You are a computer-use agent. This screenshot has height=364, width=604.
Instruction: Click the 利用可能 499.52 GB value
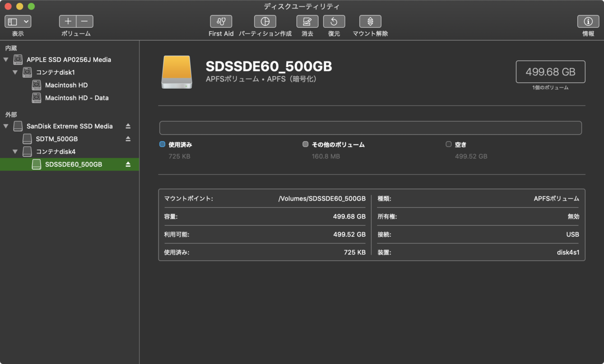(349, 234)
